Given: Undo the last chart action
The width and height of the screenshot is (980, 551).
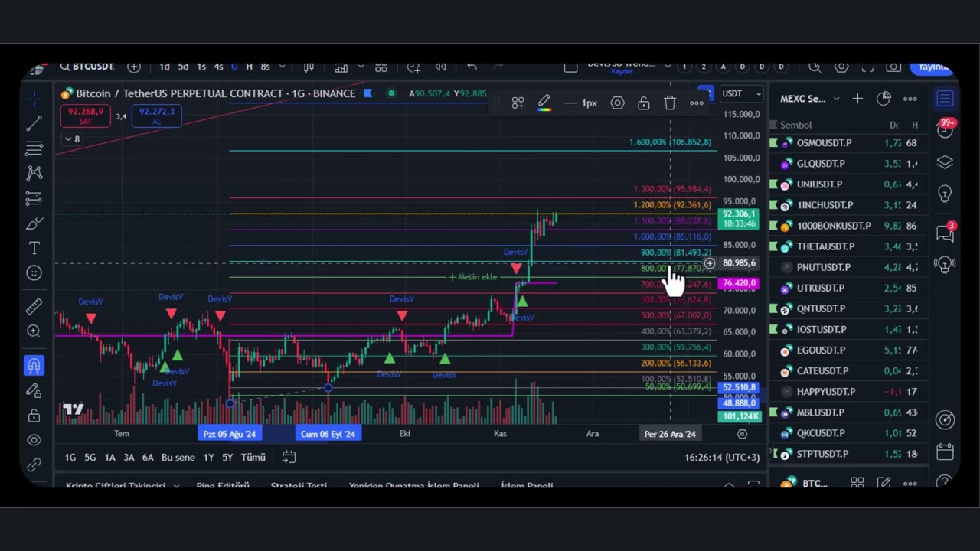Looking at the screenshot, I should point(472,67).
